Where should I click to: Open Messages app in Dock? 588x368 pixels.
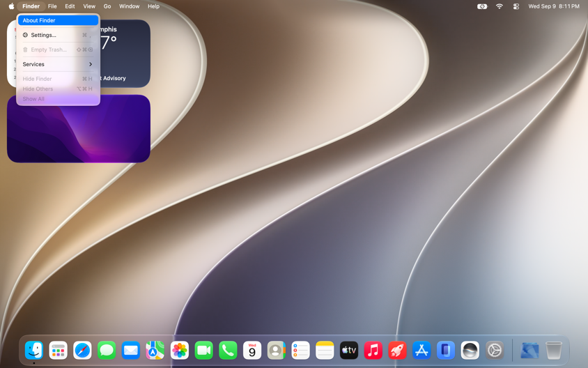(x=107, y=351)
